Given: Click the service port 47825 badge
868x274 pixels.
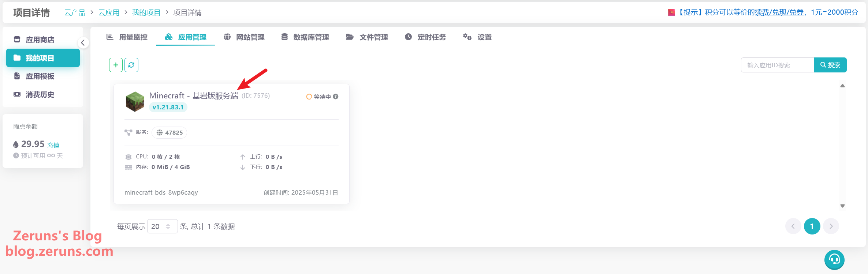Looking at the screenshot, I should point(169,132).
